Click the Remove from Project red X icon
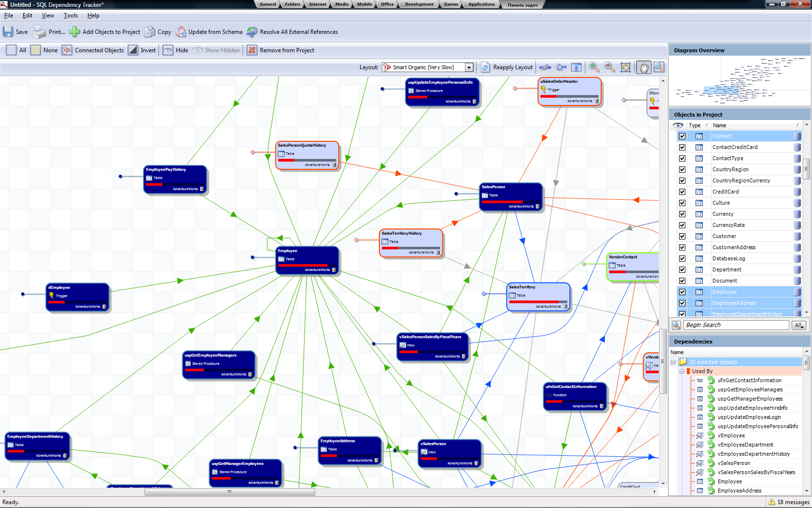This screenshot has width=812, height=508. (x=252, y=50)
